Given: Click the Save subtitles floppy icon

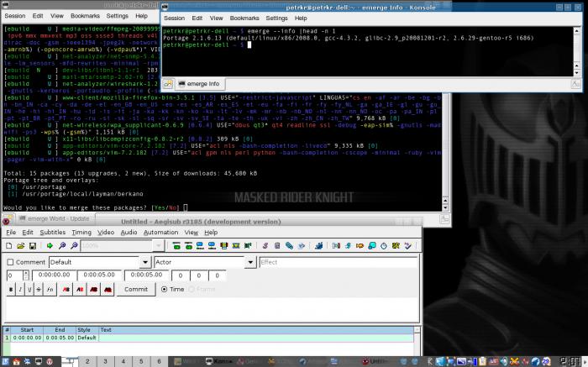Looking at the screenshot, I should [33, 245].
